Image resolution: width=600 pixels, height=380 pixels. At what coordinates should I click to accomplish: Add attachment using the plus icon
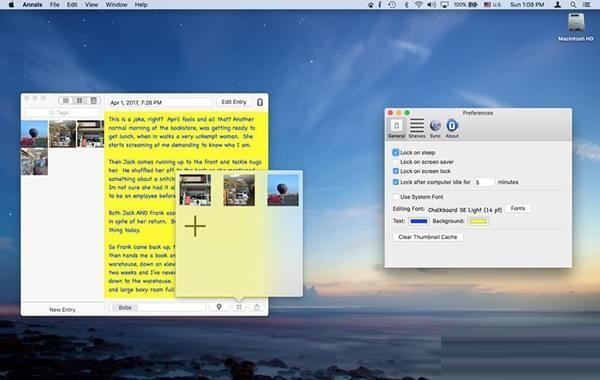[195, 226]
